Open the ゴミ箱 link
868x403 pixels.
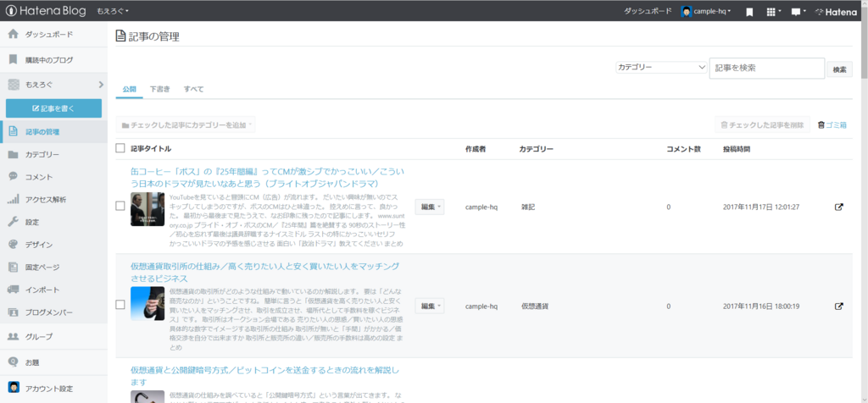(836, 125)
